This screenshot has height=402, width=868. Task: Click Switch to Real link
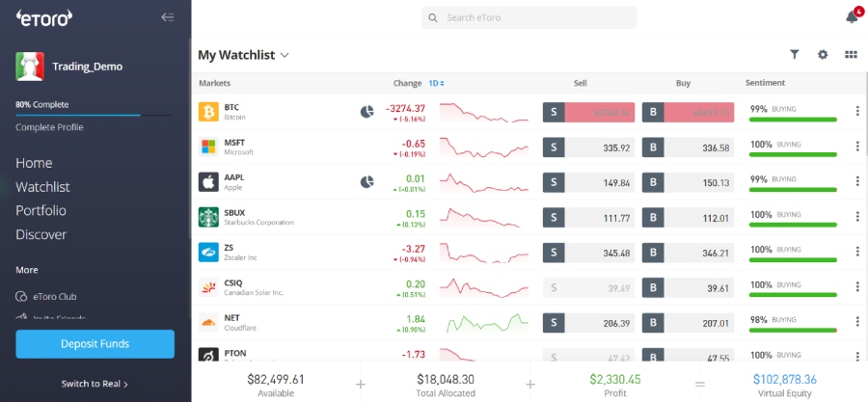(x=95, y=384)
